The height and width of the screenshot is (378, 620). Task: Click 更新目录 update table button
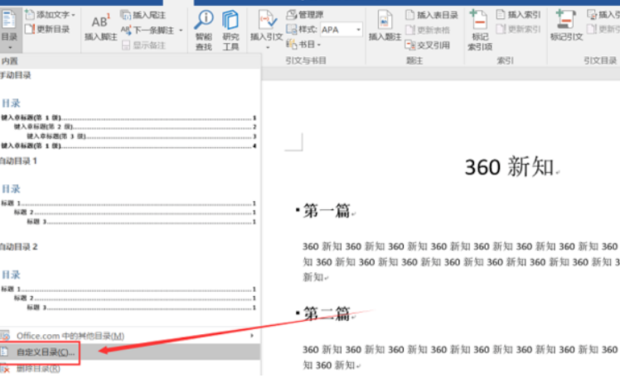tap(47, 29)
